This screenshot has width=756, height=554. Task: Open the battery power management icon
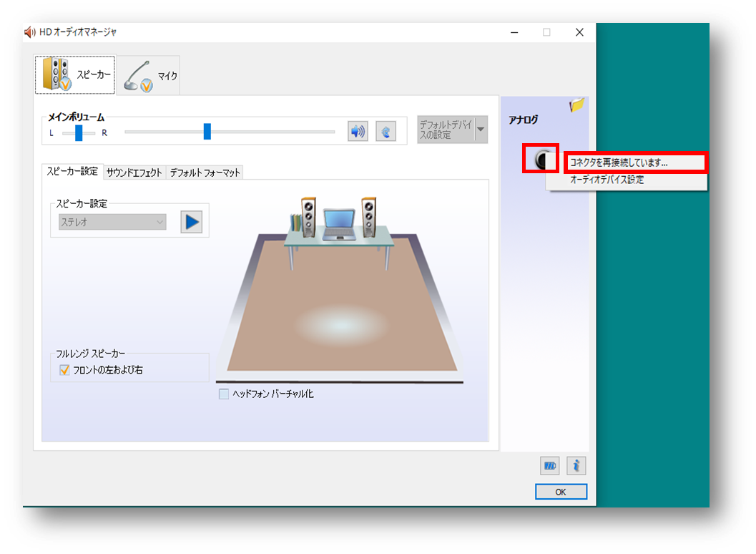[x=549, y=466]
